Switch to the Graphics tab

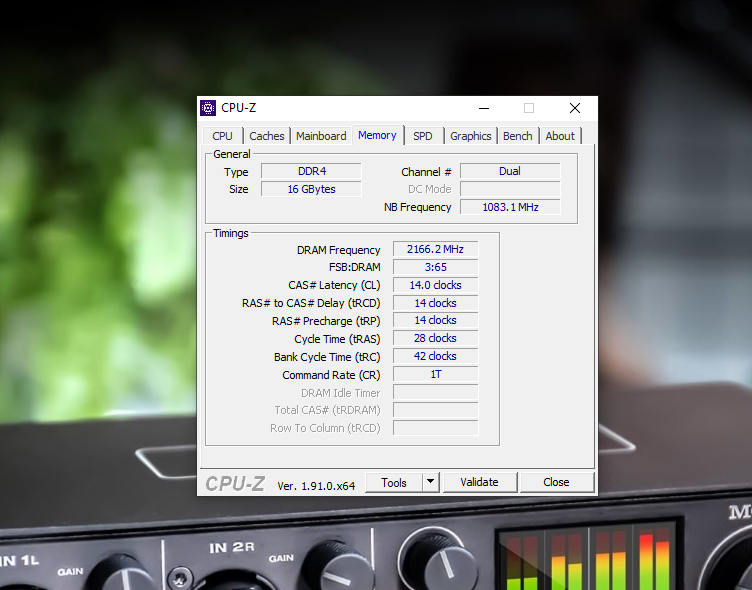[470, 136]
